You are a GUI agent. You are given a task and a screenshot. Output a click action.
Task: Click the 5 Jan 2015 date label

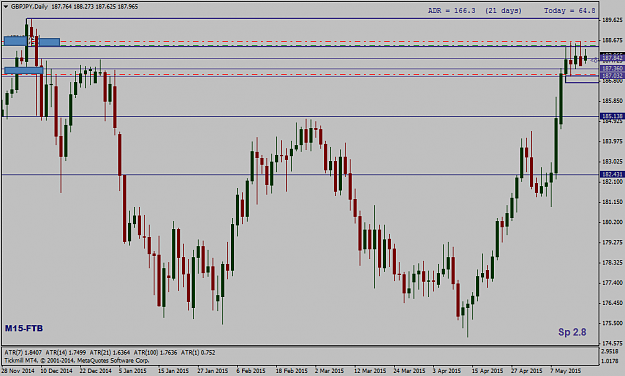[x=133, y=371]
